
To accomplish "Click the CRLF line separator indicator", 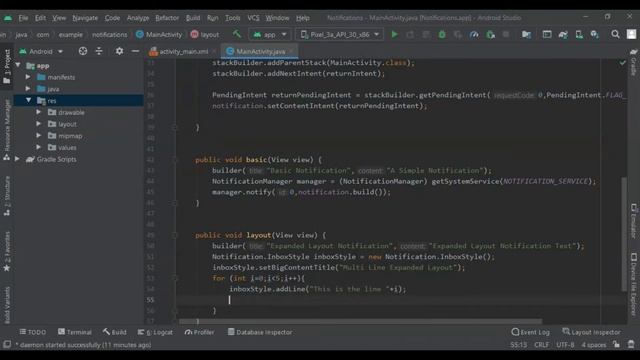I will (541, 344).
